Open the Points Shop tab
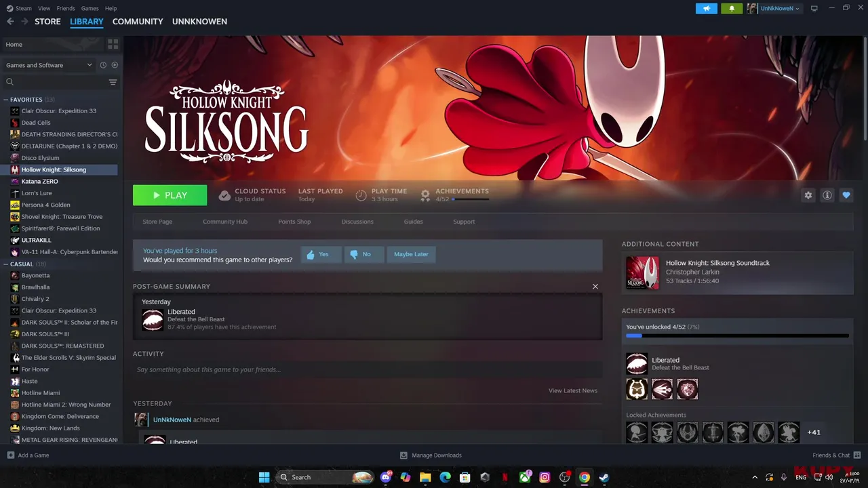This screenshot has width=868, height=488. click(x=294, y=222)
